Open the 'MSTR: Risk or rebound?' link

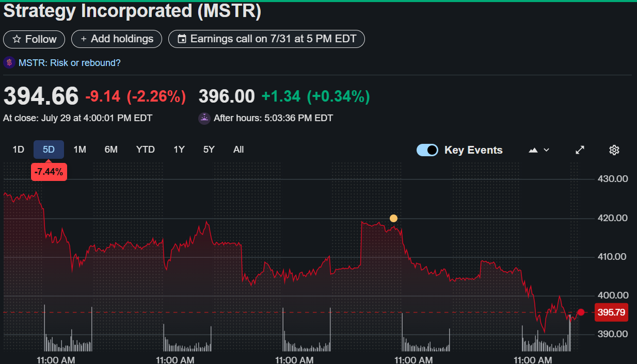click(70, 63)
